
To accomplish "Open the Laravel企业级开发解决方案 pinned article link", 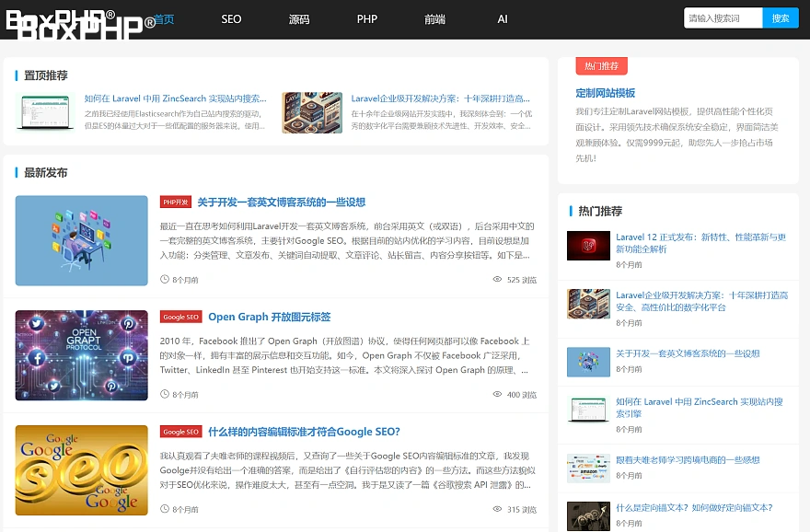I will 440,98.
